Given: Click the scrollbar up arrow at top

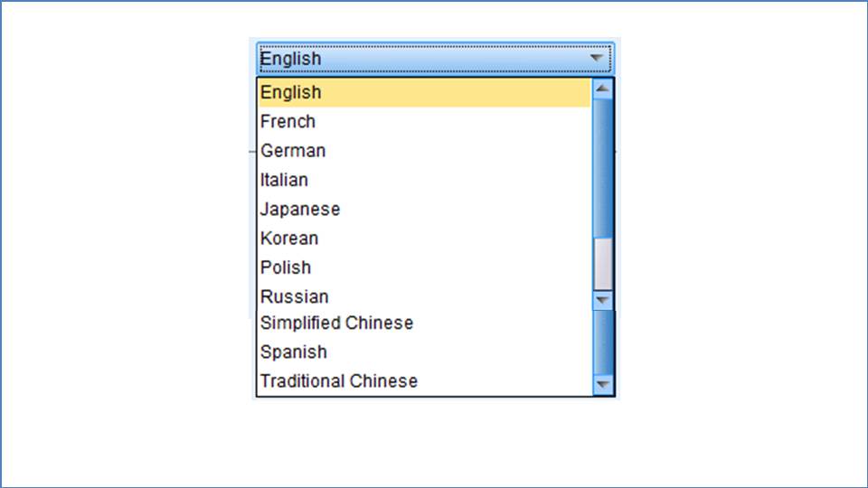Looking at the screenshot, I should tap(603, 89).
